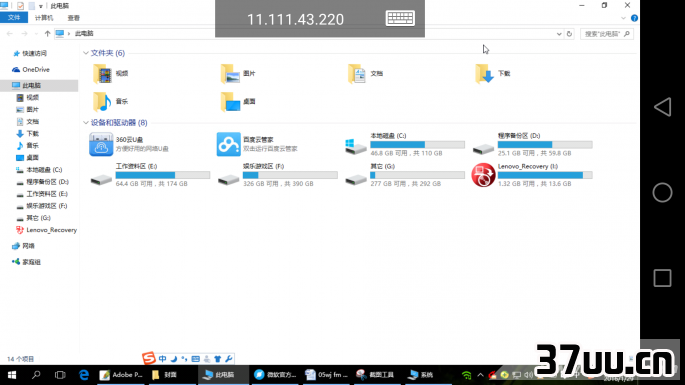
Task: Expand the ribbon chevron
Action: (623, 18)
